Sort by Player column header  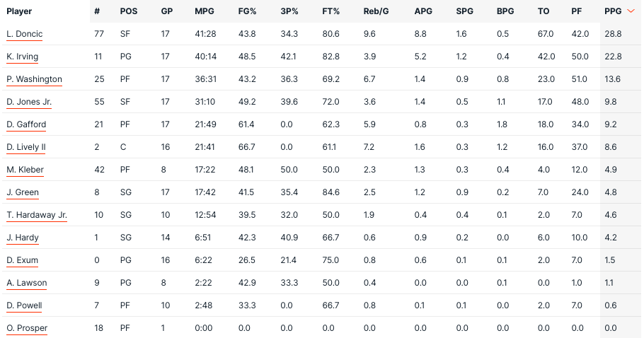click(19, 11)
